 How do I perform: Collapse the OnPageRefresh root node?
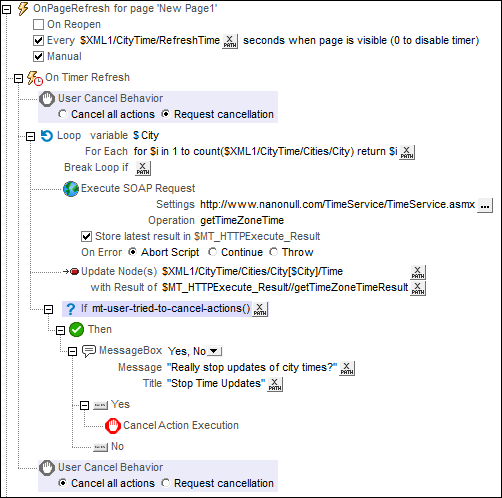click(x=6, y=10)
